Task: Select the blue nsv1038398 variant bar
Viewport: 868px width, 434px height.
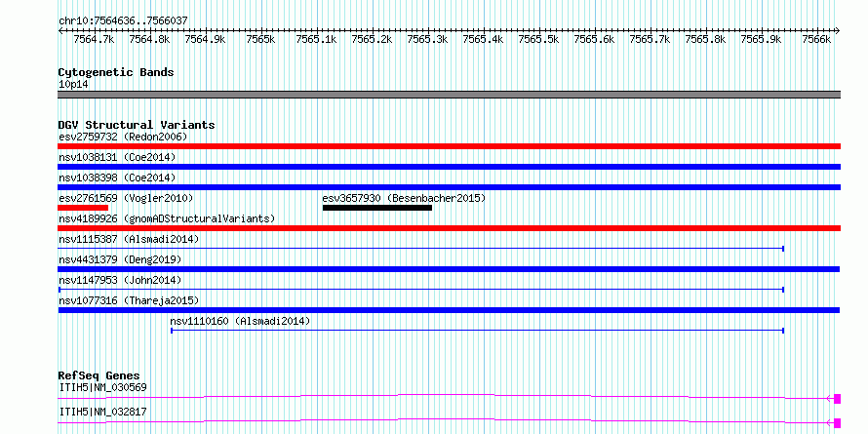Action: (x=449, y=187)
